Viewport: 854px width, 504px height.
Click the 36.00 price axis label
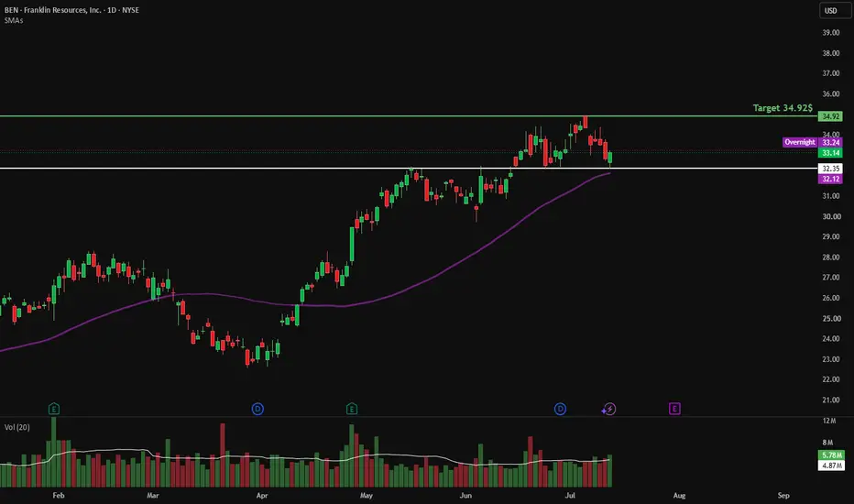(x=830, y=93)
